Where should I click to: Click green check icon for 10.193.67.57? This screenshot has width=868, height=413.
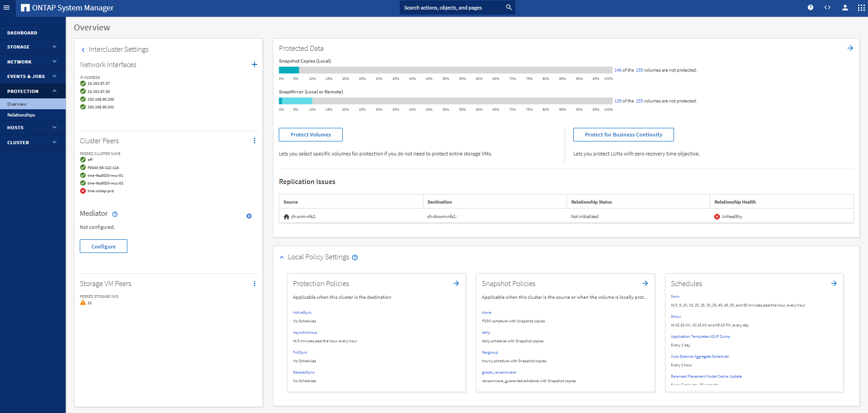[83, 83]
